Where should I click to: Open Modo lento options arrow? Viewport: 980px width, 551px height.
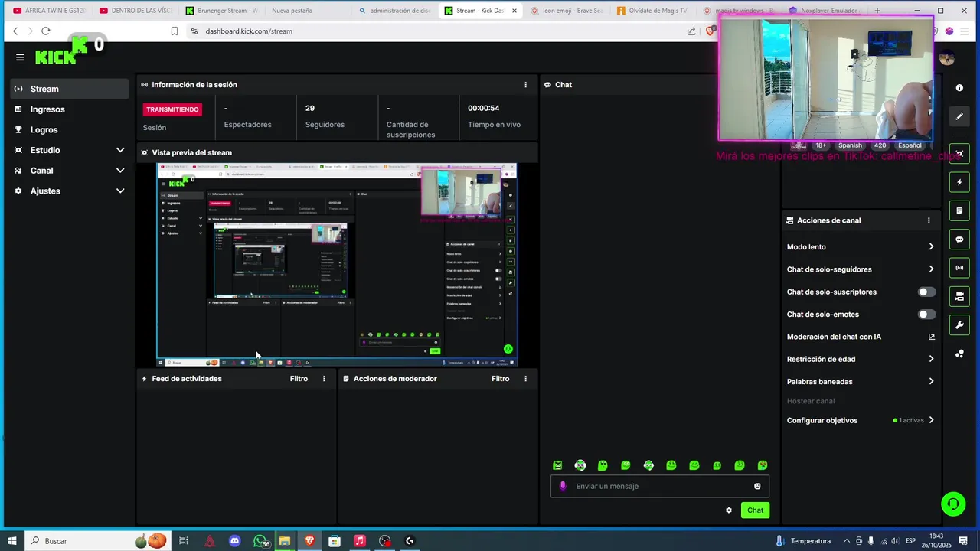click(x=931, y=246)
